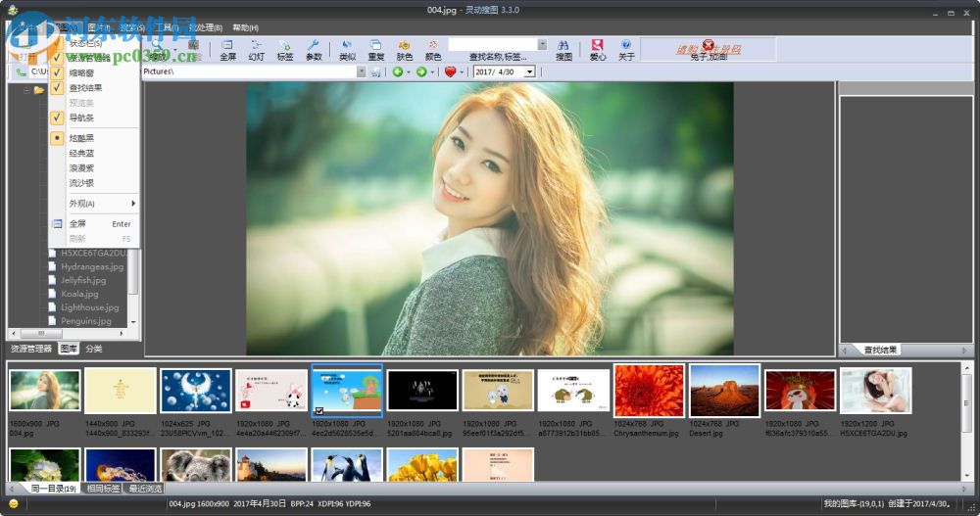Uncheck 查找结果 in the view menu
This screenshot has width=980, height=516.
[86, 88]
